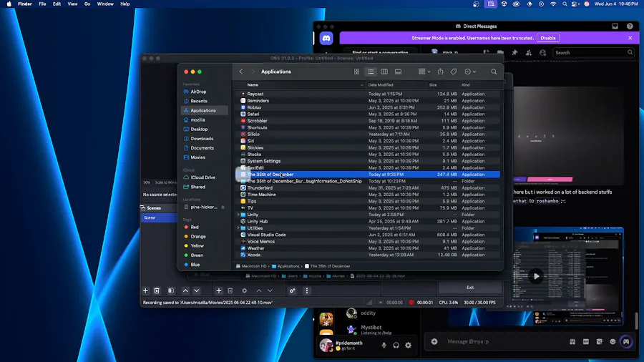Move OBS scene up
The image size is (644, 362).
(x=185, y=290)
